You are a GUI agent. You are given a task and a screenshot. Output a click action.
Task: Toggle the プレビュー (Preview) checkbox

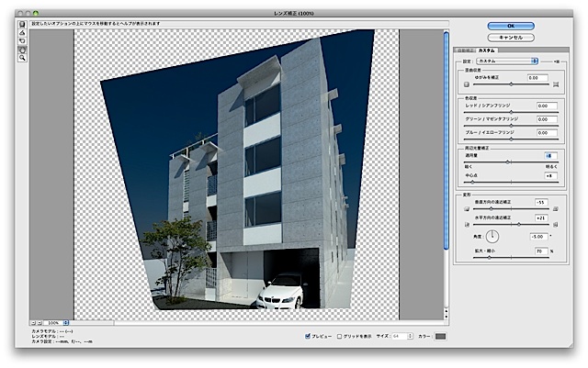(x=309, y=336)
